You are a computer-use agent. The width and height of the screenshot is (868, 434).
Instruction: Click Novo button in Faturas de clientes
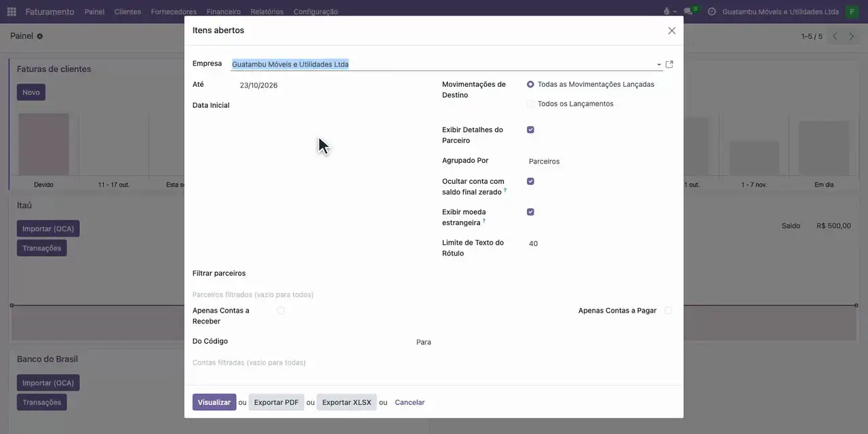click(x=31, y=92)
